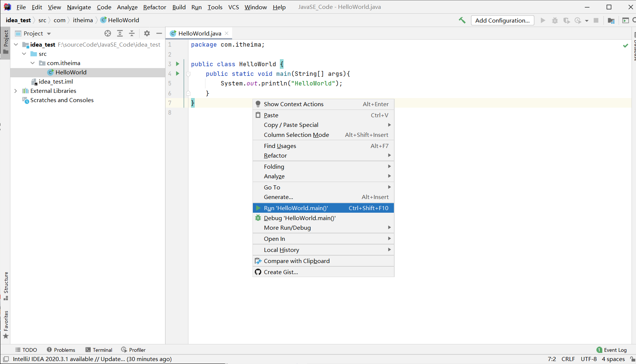The height and width of the screenshot is (364, 636).
Task: Collapse the idea_test project root node
Action: pos(16,44)
